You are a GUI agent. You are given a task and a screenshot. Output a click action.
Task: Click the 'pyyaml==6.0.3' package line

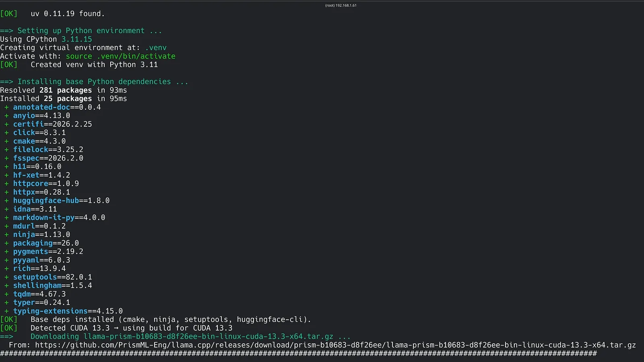click(41, 260)
